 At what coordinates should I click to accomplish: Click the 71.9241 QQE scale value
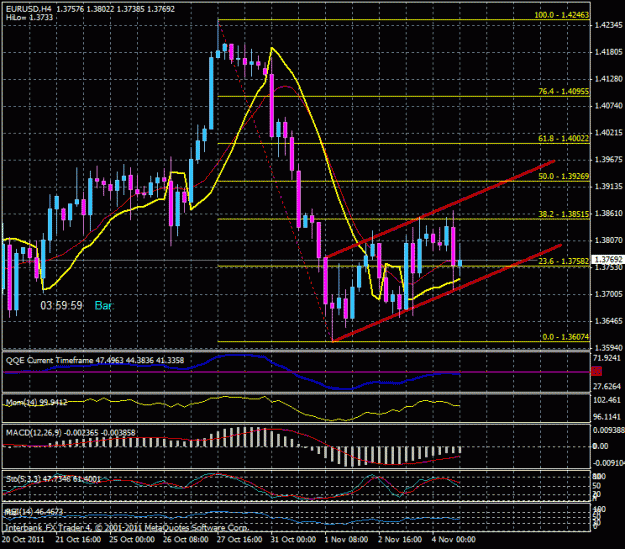click(607, 358)
